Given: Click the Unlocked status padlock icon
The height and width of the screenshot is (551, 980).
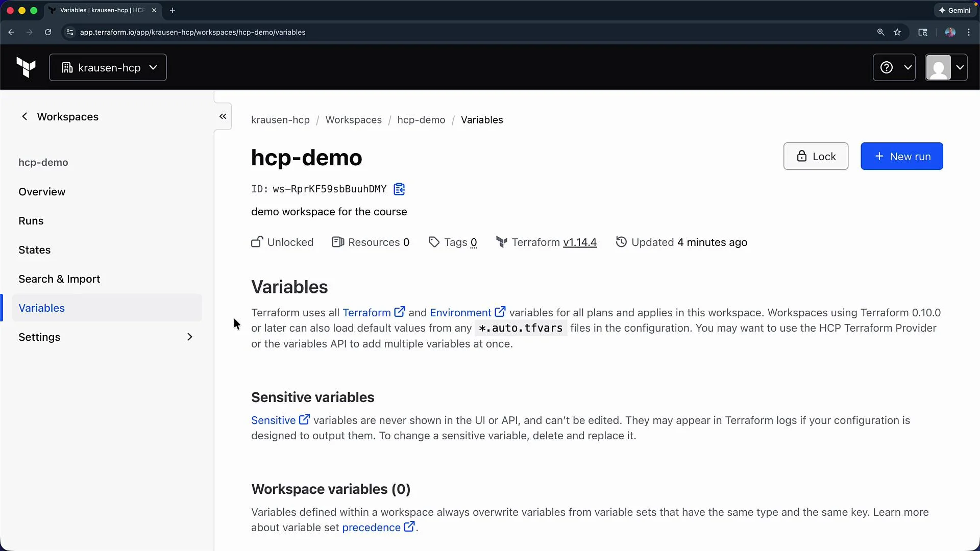Looking at the screenshot, I should (257, 242).
